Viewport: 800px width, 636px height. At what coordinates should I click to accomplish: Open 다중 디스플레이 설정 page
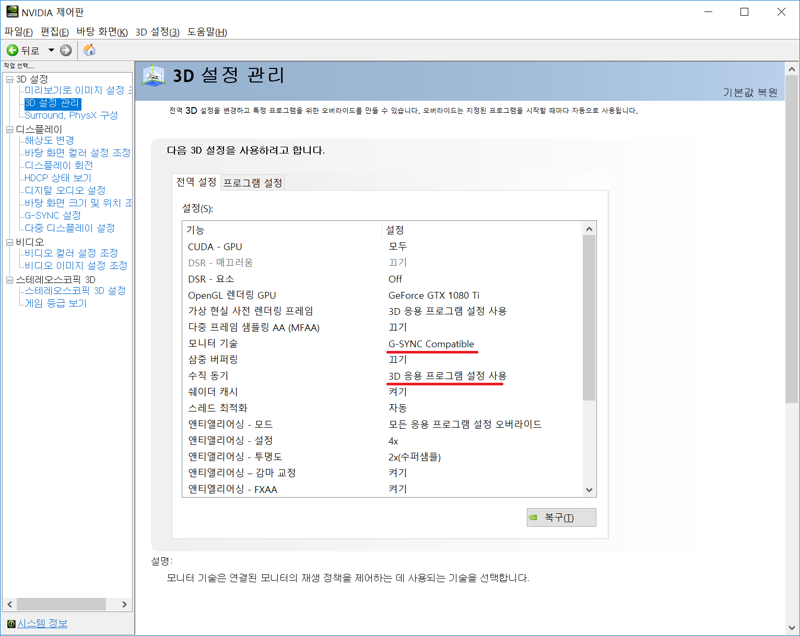click(x=69, y=228)
